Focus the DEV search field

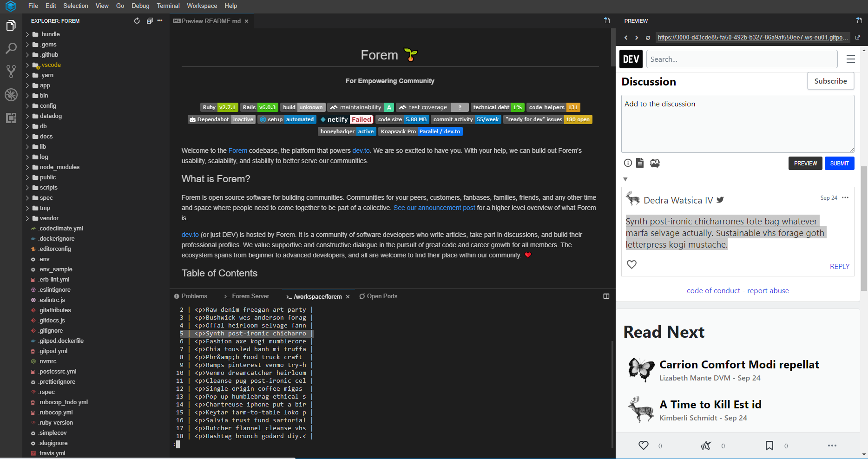742,59
